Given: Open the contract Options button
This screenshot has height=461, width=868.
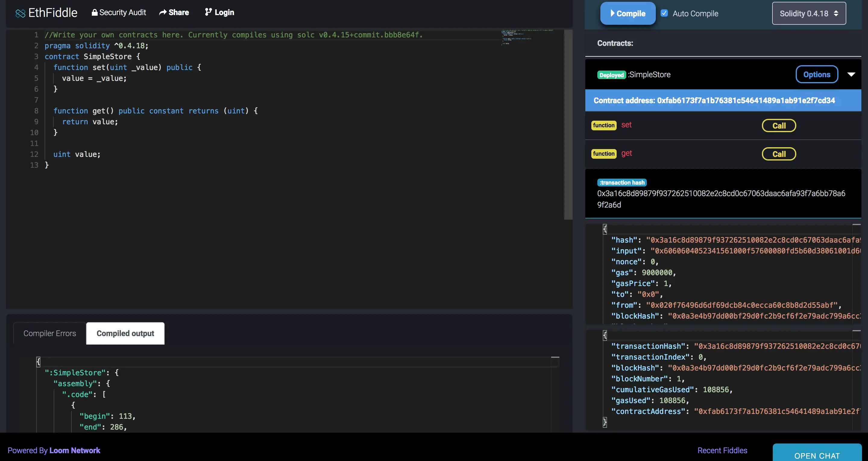Looking at the screenshot, I should (816, 75).
